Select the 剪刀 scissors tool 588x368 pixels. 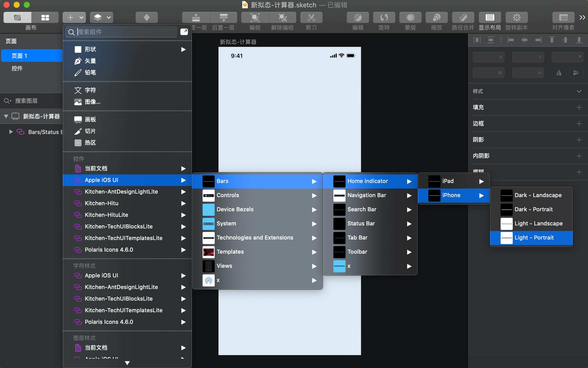(311, 17)
